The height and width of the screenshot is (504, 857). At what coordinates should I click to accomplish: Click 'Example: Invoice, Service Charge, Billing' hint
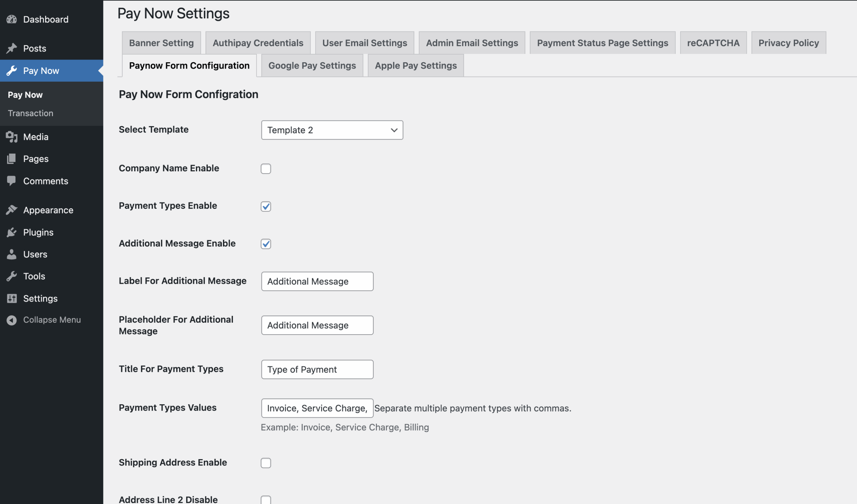click(344, 427)
